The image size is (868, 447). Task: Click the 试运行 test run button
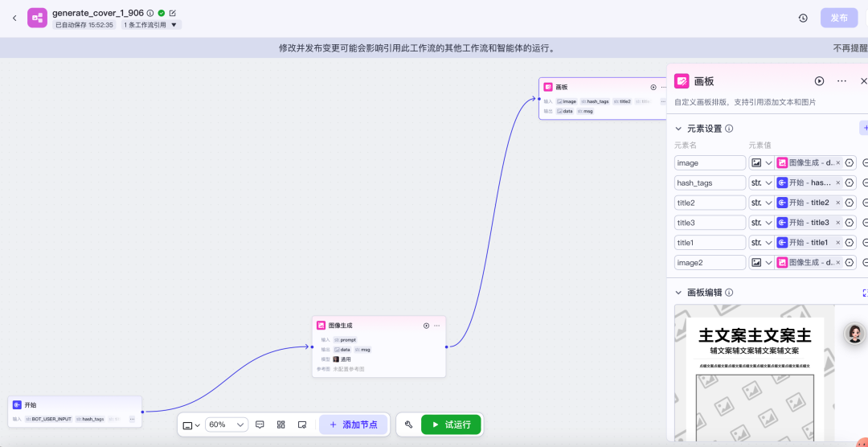(x=451, y=424)
